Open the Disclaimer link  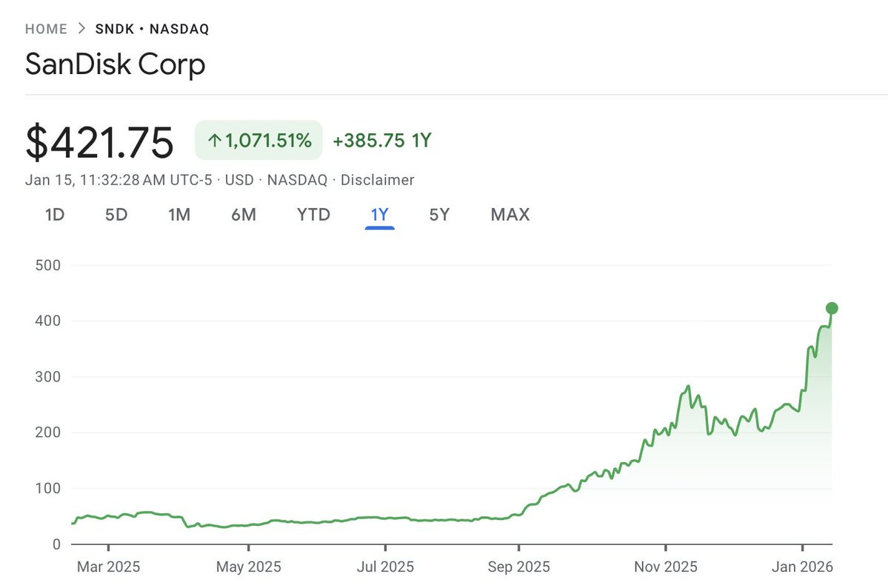[x=377, y=180]
